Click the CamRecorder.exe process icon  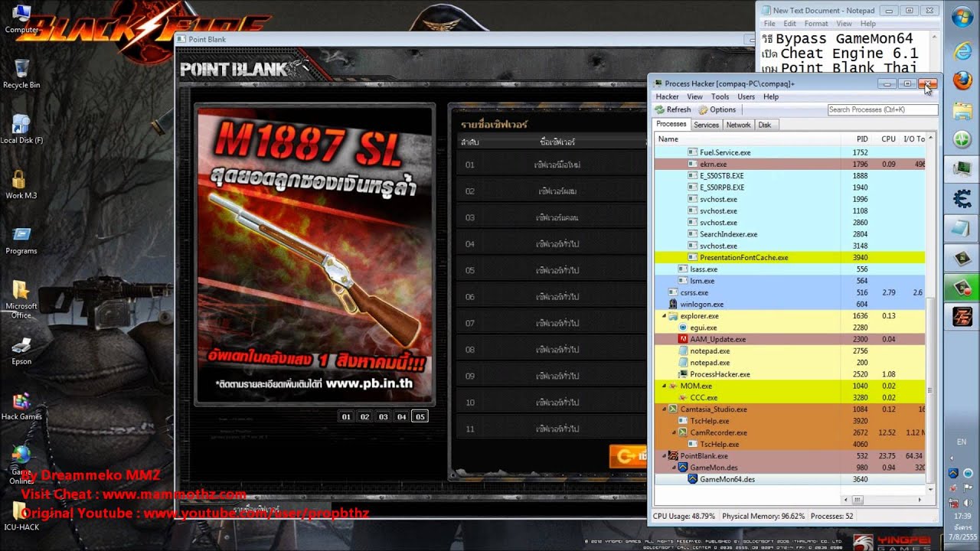pos(683,432)
